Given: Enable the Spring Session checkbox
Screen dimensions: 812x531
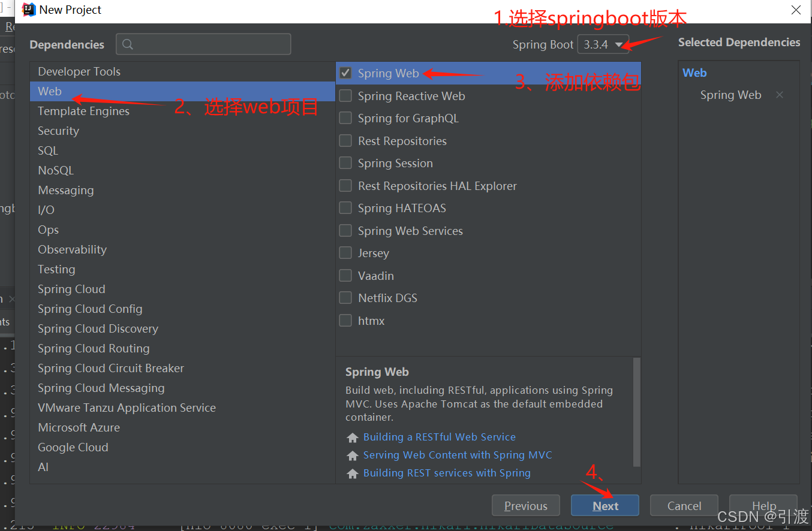Looking at the screenshot, I should point(345,163).
